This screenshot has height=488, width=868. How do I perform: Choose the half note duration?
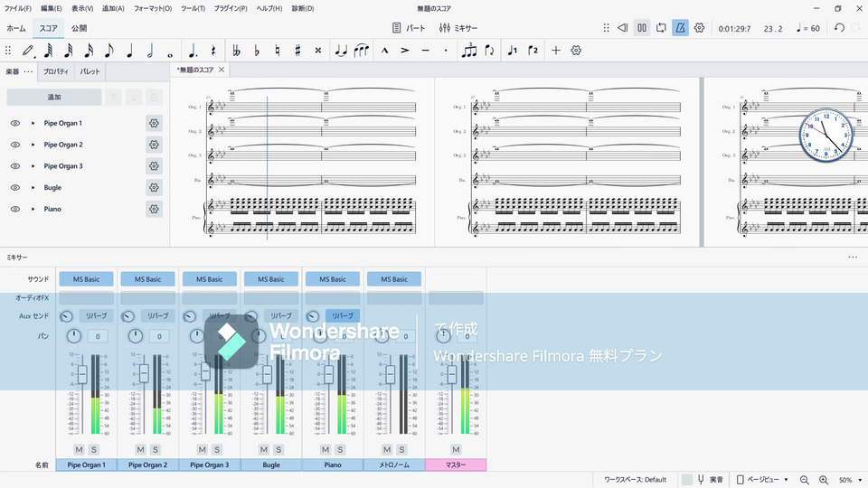click(150, 51)
